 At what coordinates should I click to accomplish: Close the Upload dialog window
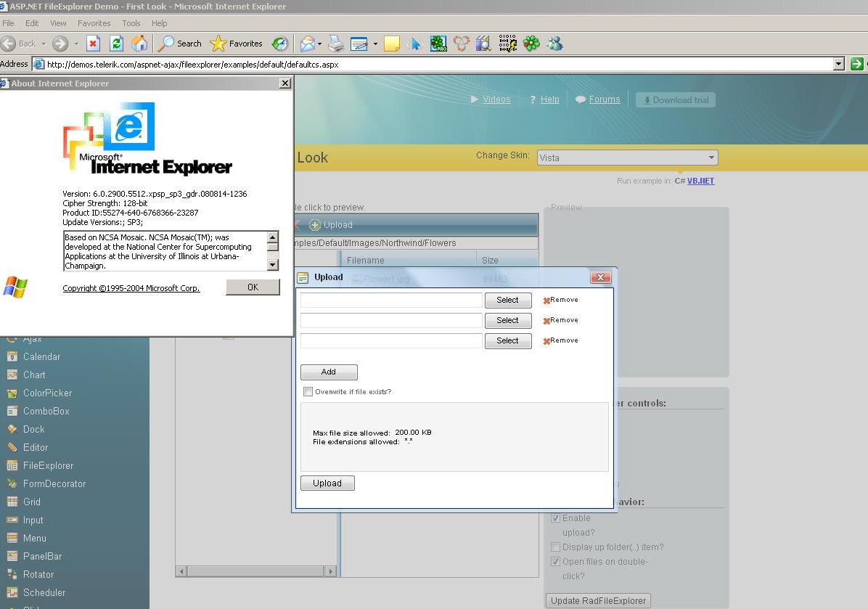(601, 277)
